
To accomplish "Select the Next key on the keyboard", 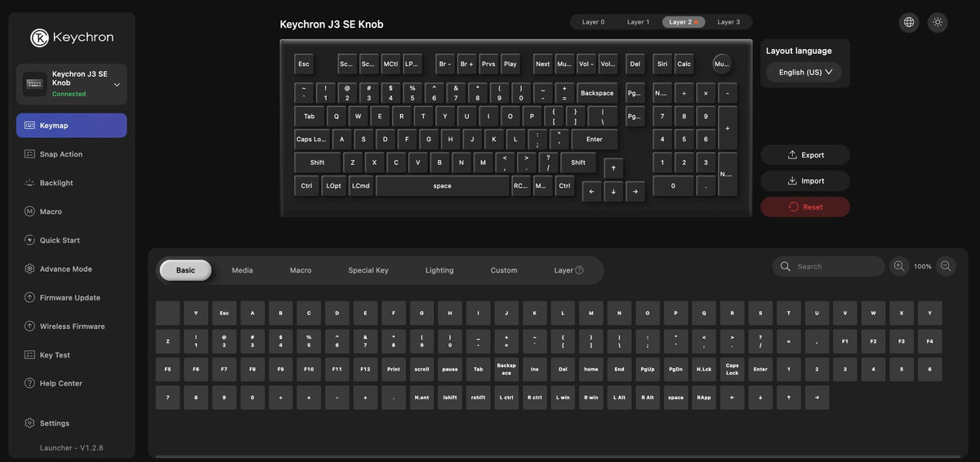I will click(x=543, y=64).
